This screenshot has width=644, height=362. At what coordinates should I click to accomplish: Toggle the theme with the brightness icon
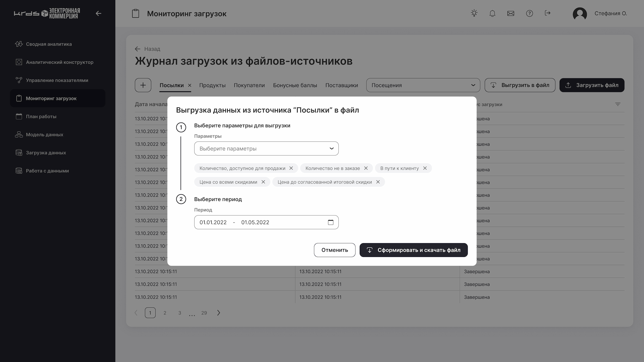(x=474, y=13)
